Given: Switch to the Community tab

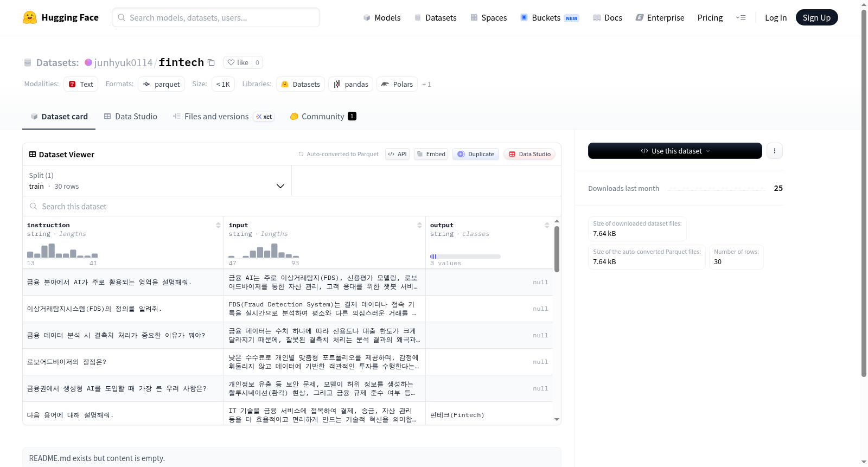Looking at the screenshot, I should coord(323,116).
